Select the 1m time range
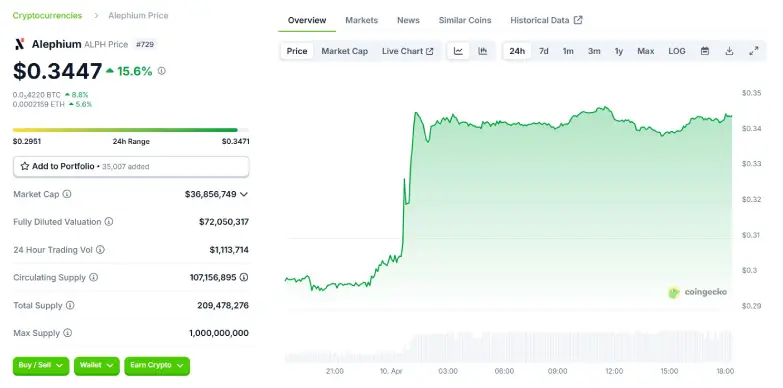Screen dimensions: 783x388 [x=568, y=51]
